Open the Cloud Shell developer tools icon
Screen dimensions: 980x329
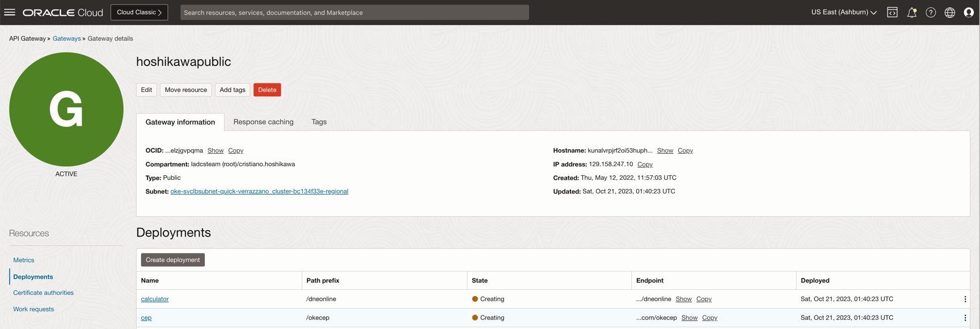(x=892, y=12)
